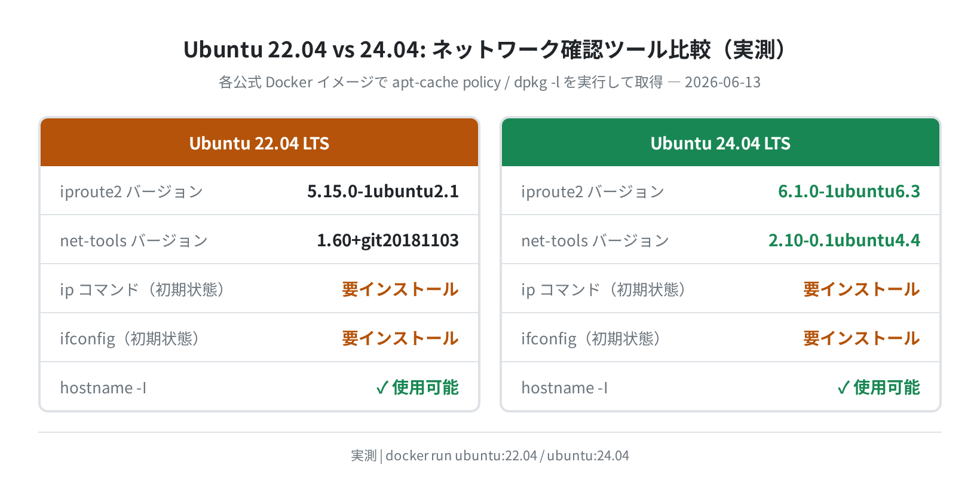Click 'net-tools バージョン' label in the 22.04 card
The image size is (980, 489).
coord(134,241)
